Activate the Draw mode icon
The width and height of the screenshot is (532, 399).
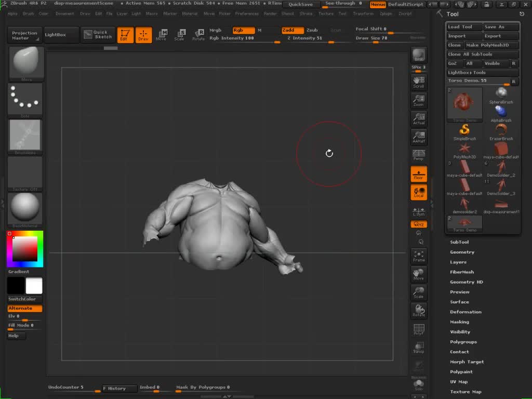coord(143,35)
